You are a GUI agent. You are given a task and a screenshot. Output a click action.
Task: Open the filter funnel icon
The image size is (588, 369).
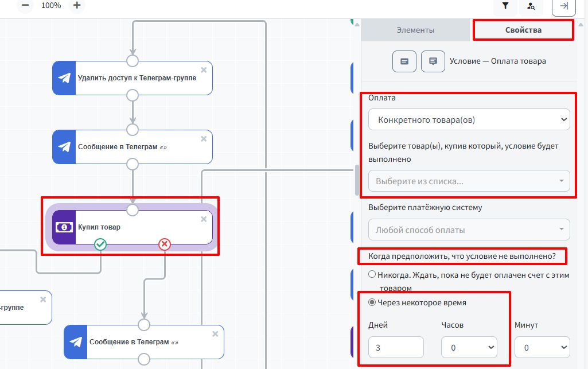coord(505,6)
